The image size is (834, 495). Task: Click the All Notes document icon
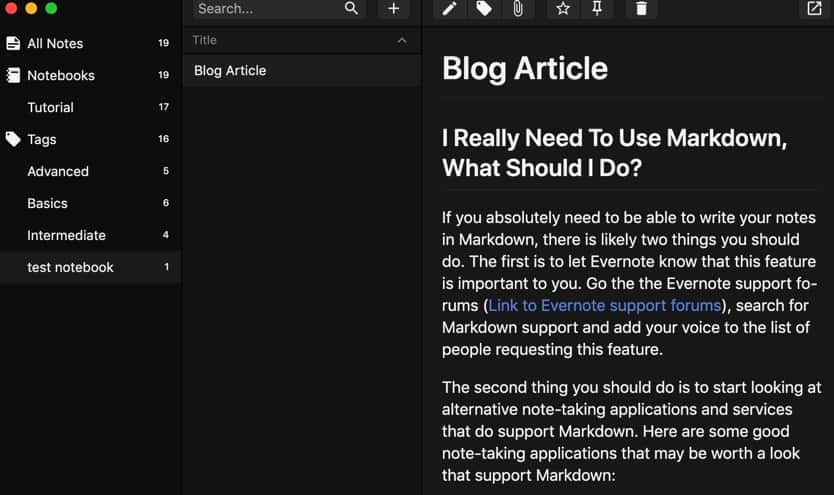click(x=13, y=44)
